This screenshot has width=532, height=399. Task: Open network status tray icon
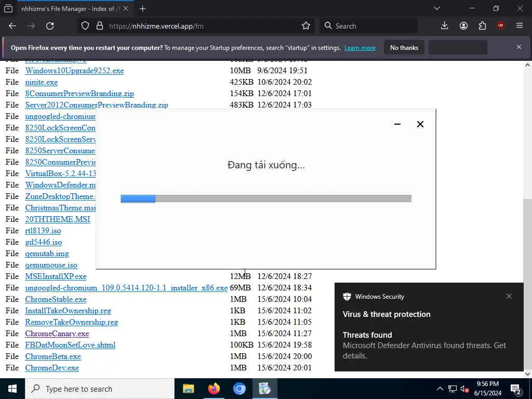453,389
